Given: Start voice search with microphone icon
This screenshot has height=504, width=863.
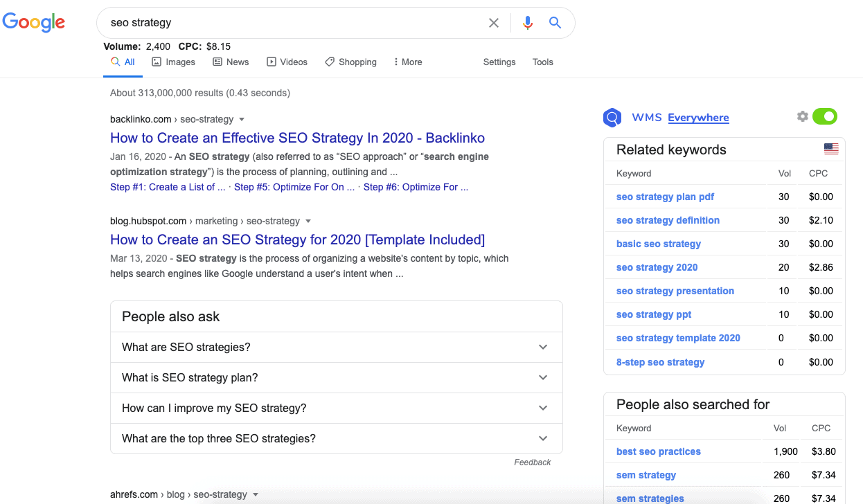Looking at the screenshot, I should point(528,23).
